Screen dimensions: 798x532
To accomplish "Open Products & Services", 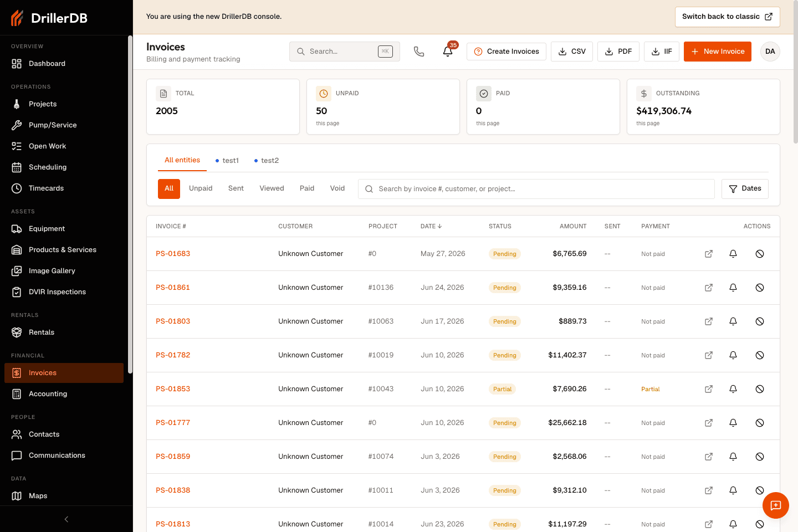I will [64, 250].
